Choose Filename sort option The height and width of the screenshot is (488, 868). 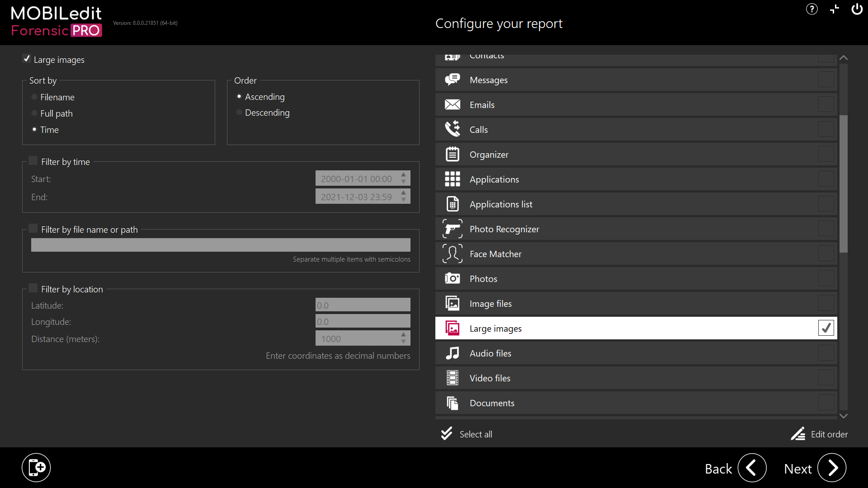tap(34, 97)
